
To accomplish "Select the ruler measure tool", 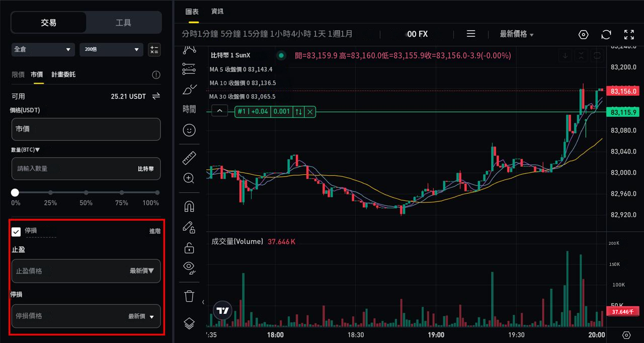I will click(189, 158).
